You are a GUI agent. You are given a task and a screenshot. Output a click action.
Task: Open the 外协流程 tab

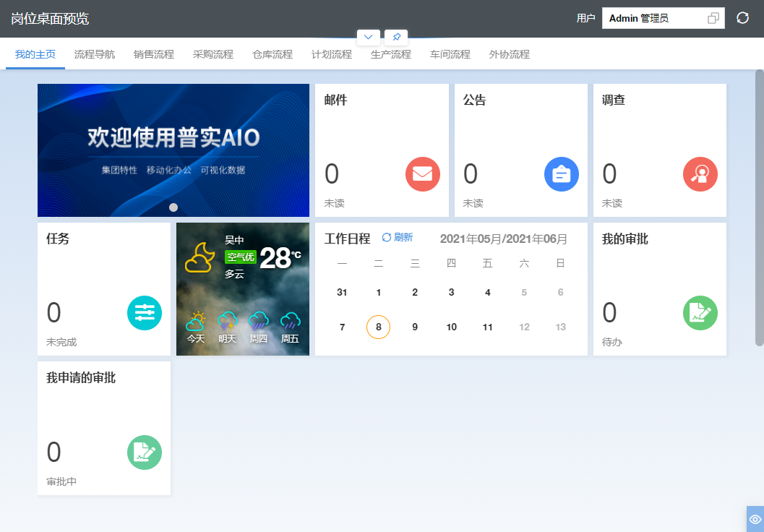click(x=509, y=54)
